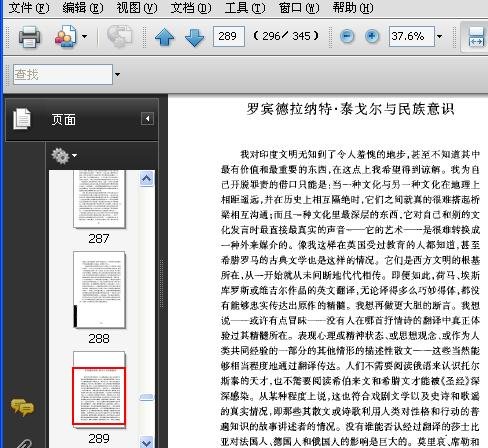The image size is (488, 448).
Task: Open the 文件(F) menu
Action: pos(29,8)
